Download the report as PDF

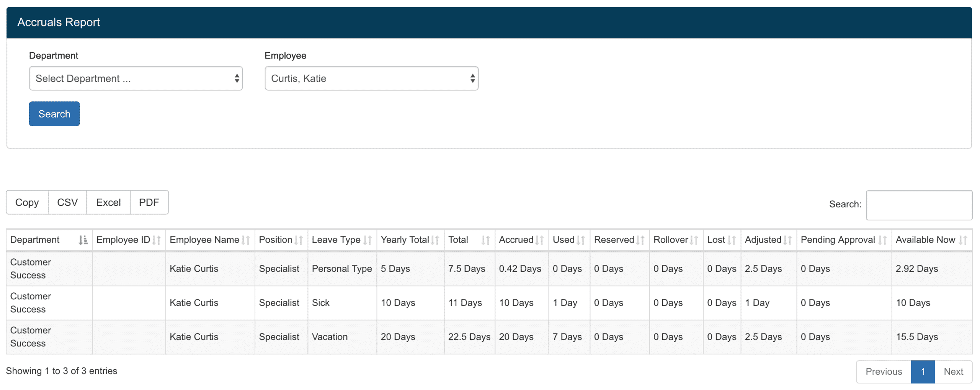pos(149,202)
